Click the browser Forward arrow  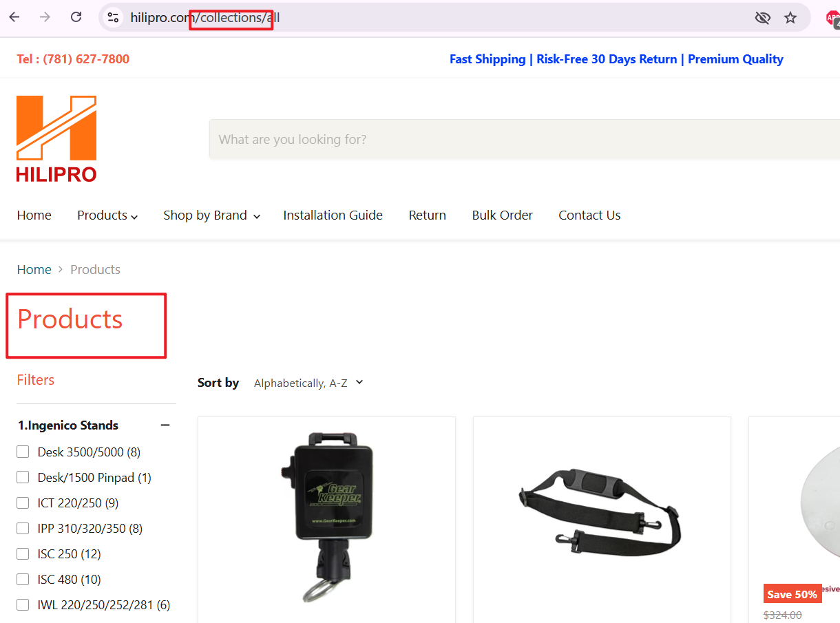tap(45, 17)
